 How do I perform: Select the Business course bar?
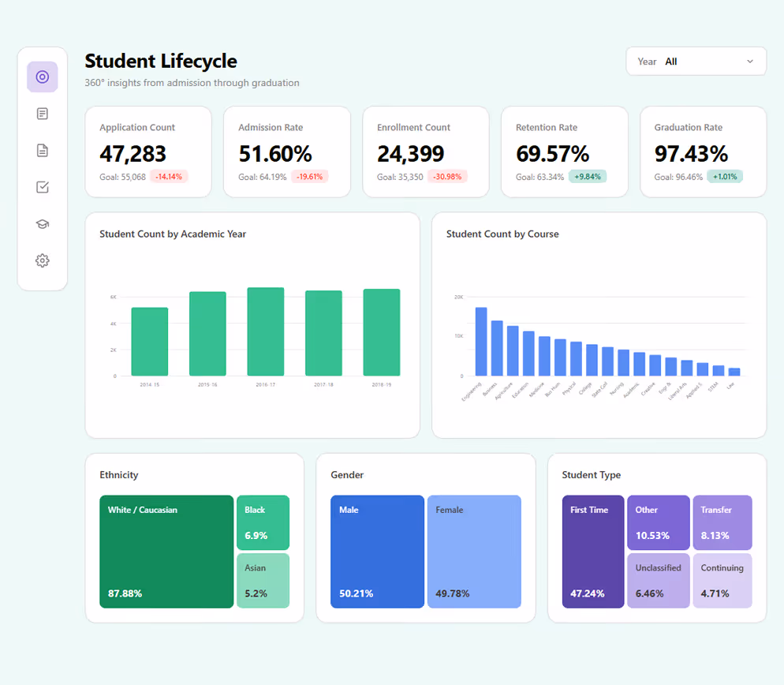click(497, 348)
